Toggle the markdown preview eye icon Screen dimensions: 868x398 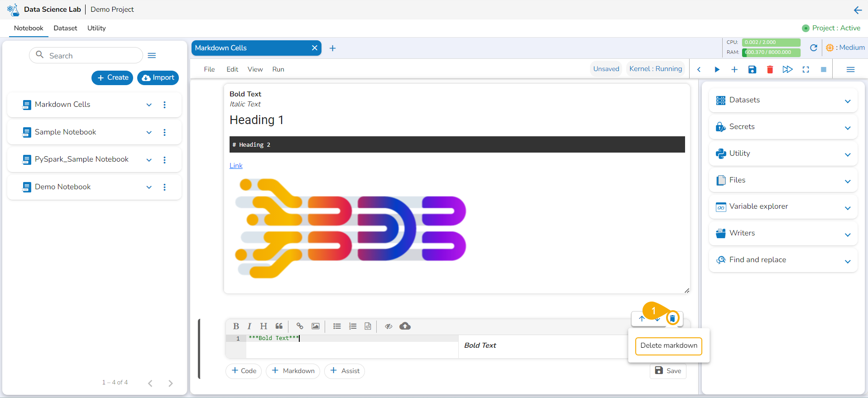click(x=388, y=326)
